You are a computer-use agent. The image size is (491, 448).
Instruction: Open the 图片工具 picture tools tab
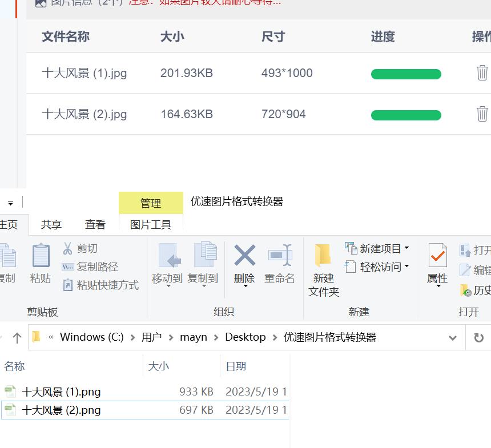tap(150, 225)
